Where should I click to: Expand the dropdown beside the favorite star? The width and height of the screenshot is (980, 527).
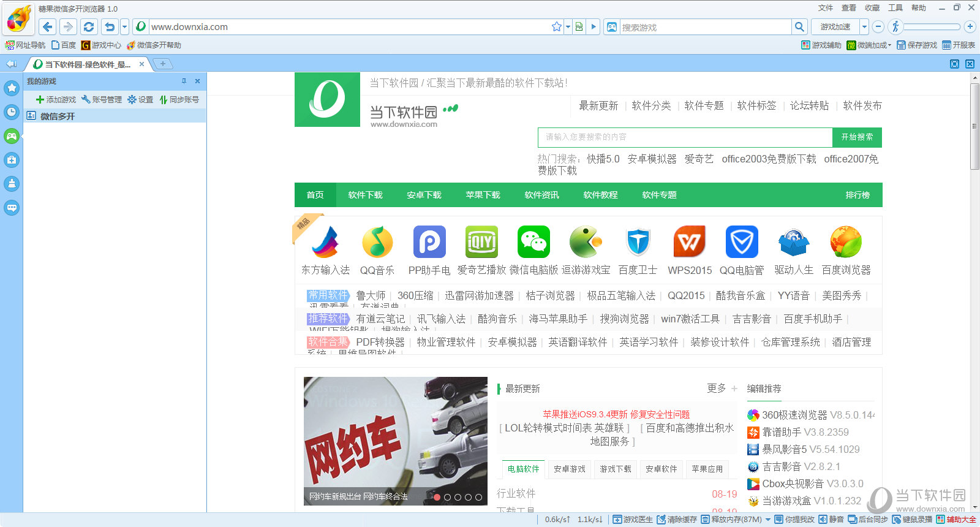tap(568, 26)
